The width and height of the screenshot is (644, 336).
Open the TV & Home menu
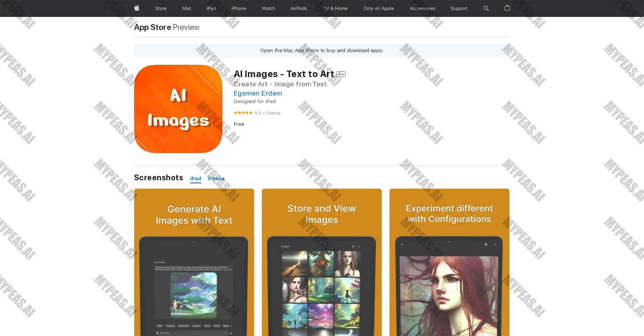click(x=335, y=8)
